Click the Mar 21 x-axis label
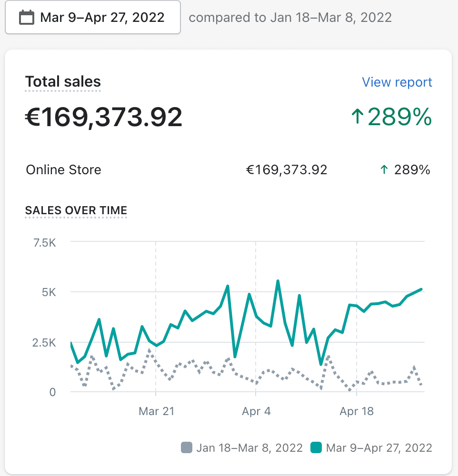The width and height of the screenshot is (458, 476). coord(156,411)
